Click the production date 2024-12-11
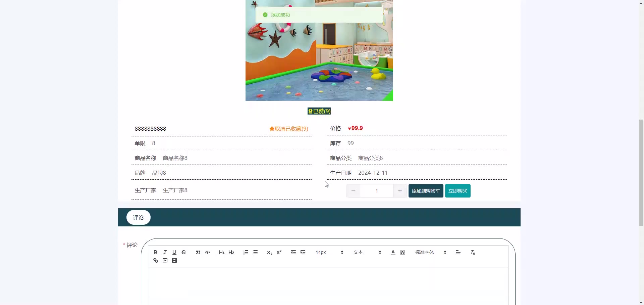Viewport: 644px width, 305px height. 373,173
